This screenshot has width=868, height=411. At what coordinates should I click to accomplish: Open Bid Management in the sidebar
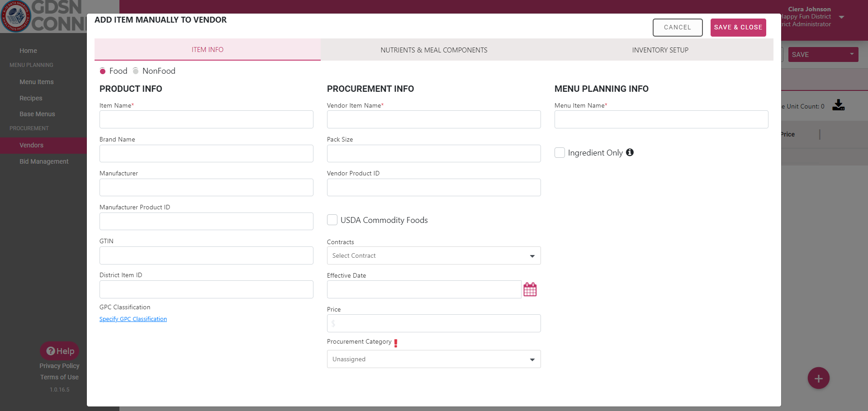[x=44, y=161]
